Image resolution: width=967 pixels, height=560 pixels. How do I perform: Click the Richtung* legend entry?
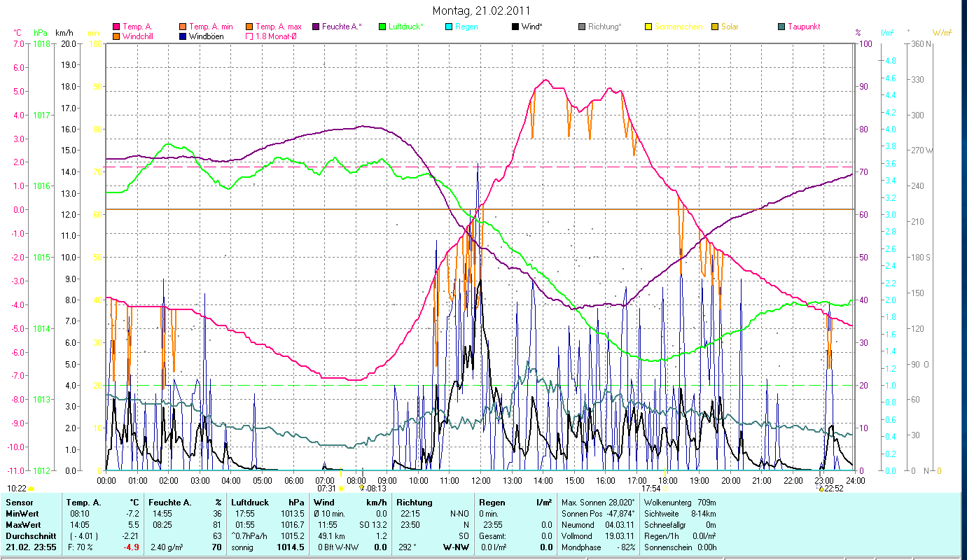[604, 27]
